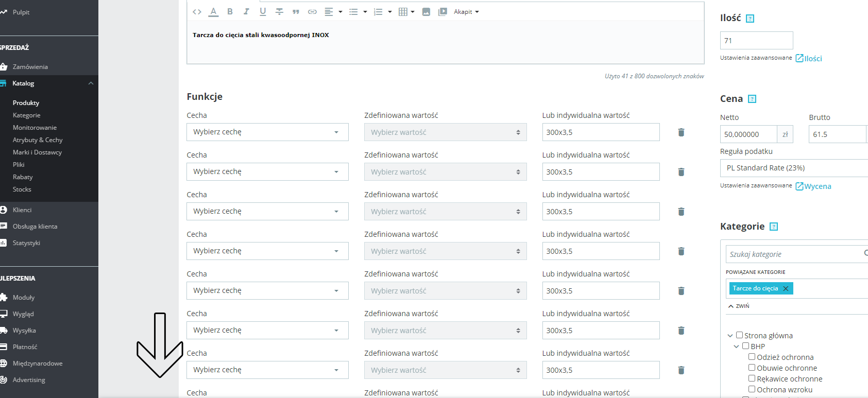The width and height of the screenshot is (868, 398).
Task: Go to Atrybuty & Cechy submenu
Action: tap(38, 140)
